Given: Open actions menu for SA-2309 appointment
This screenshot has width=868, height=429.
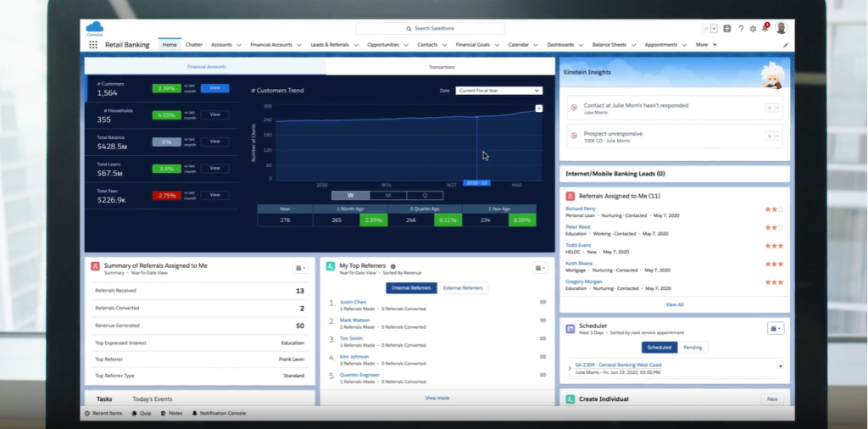Looking at the screenshot, I should point(780,366).
